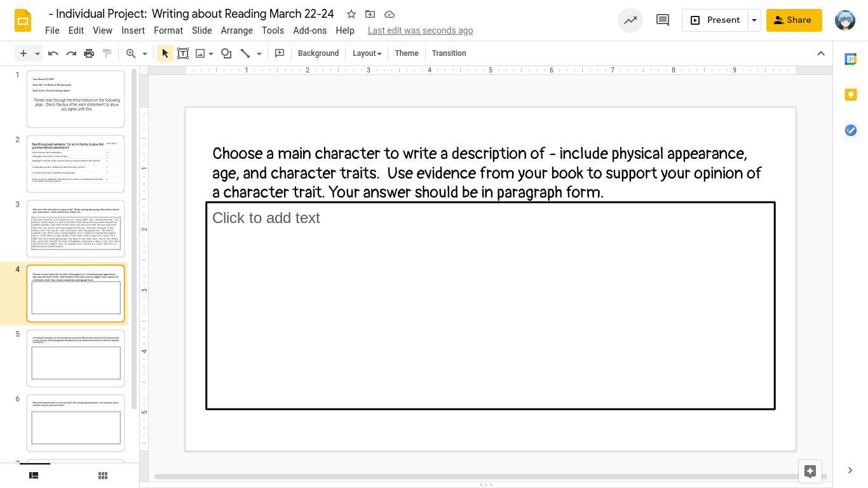Select slide 5 thumbnail

(76, 358)
